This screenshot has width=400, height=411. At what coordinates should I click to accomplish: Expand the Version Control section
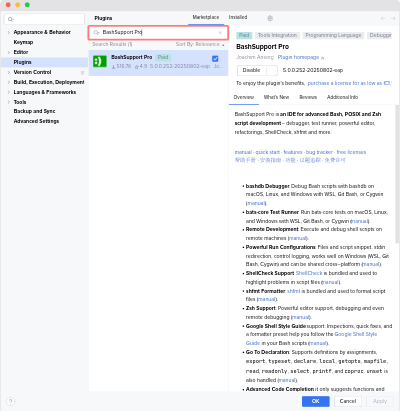pos(9,72)
